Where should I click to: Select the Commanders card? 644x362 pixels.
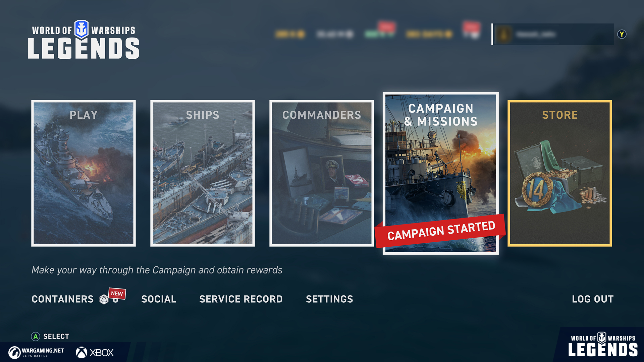click(322, 173)
